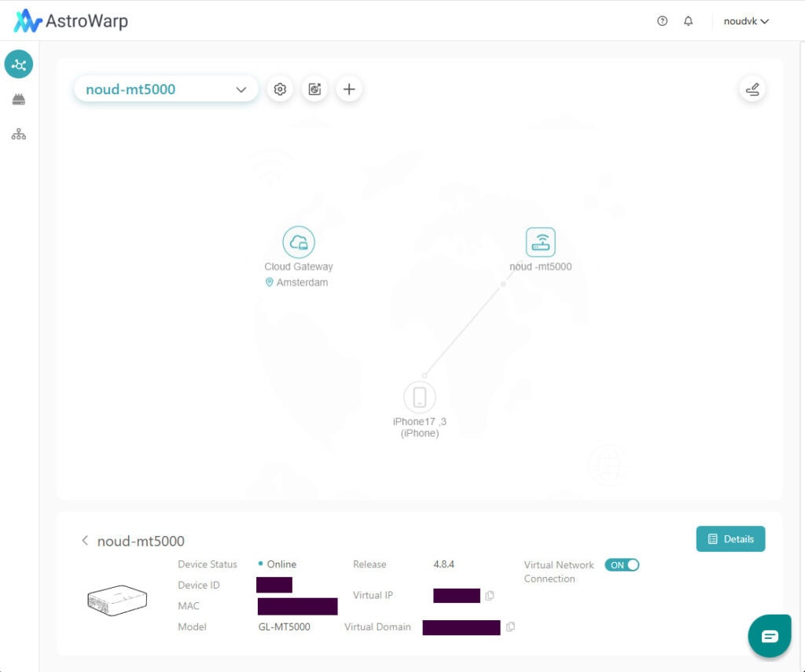The image size is (805, 672).
Task: Click the add plus icon
Action: tap(349, 90)
